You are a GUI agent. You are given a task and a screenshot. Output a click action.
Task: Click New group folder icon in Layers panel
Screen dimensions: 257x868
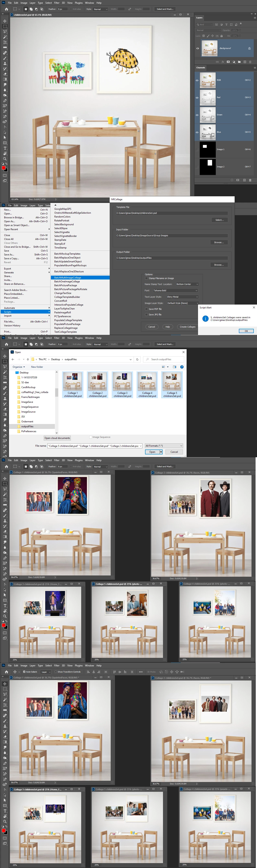click(x=239, y=62)
